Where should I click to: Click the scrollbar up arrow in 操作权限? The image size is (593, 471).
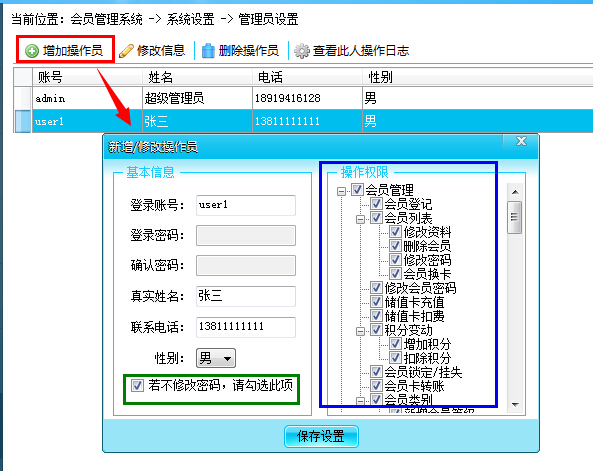click(515, 192)
